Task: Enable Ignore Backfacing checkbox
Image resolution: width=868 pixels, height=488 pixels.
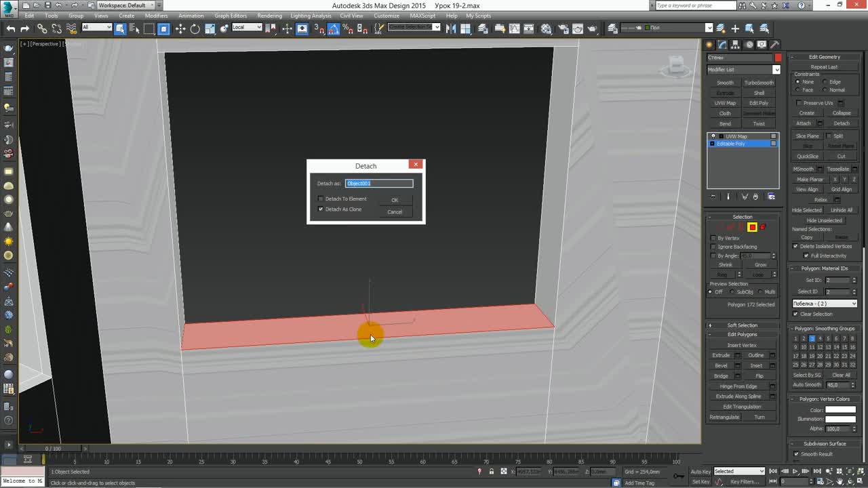Action: (713, 247)
